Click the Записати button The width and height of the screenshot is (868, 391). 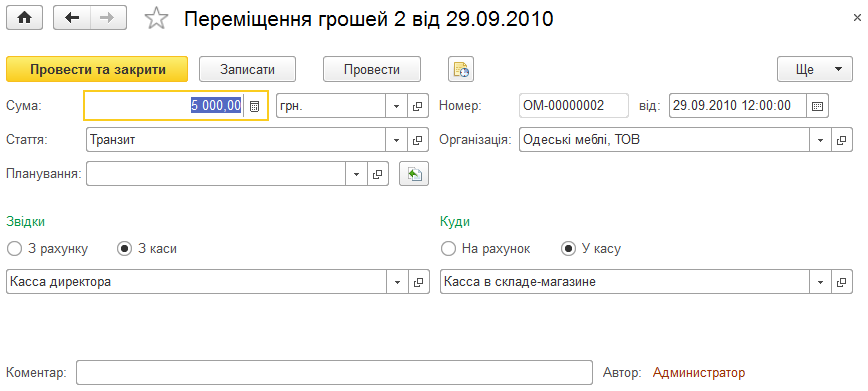point(247,70)
